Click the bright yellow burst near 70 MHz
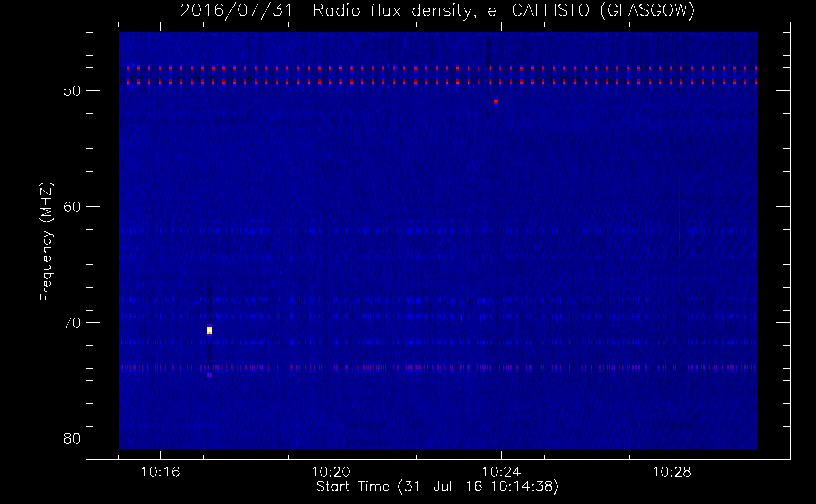This screenshot has height=504, width=816. click(210, 330)
